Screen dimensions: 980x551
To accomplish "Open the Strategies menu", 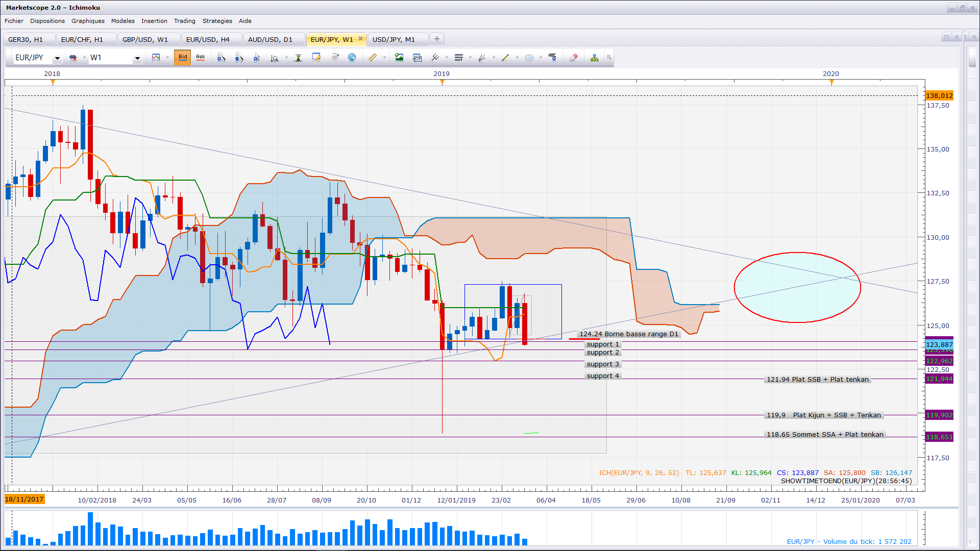I will (x=217, y=21).
